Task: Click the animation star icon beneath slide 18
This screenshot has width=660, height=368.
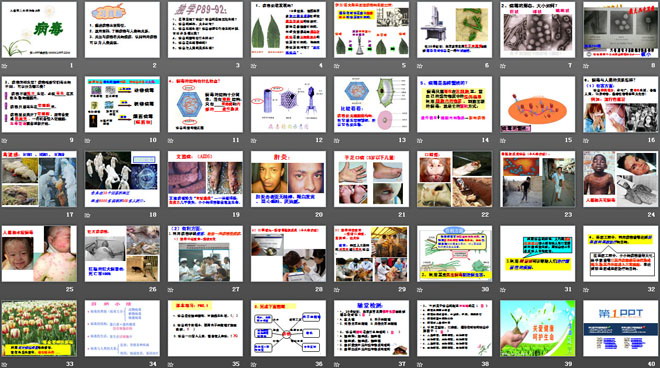Action: pos(87,215)
